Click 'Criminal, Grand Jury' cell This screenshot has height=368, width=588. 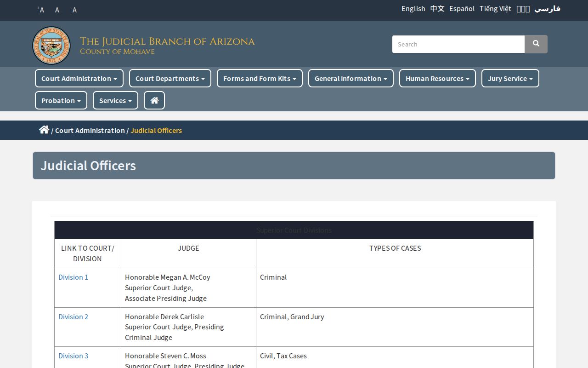395,327
